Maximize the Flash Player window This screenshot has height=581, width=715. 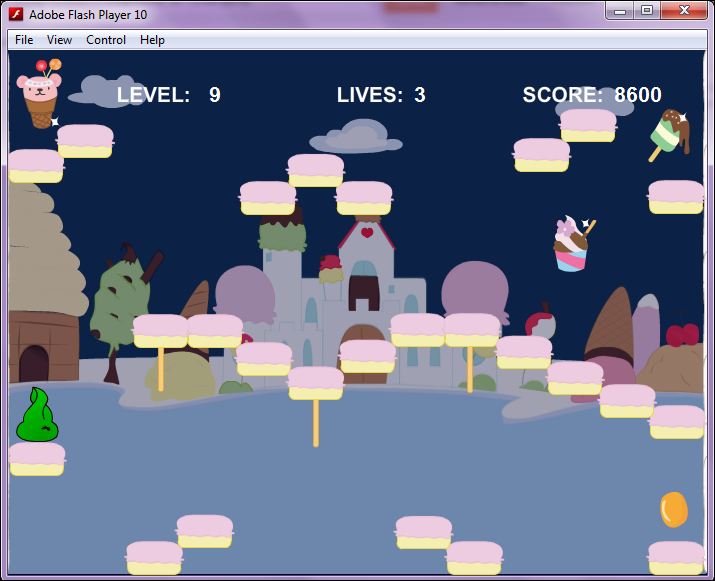point(646,11)
